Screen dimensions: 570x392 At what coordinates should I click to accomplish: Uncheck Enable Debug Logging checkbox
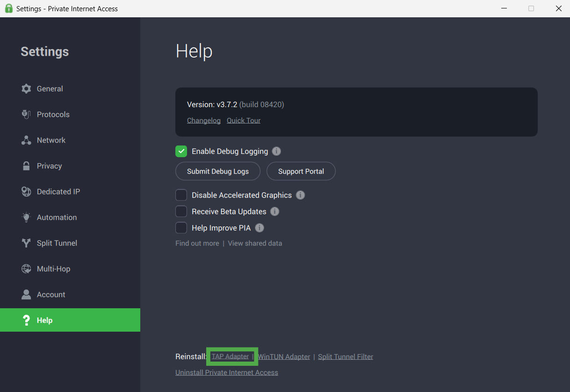pos(181,151)
